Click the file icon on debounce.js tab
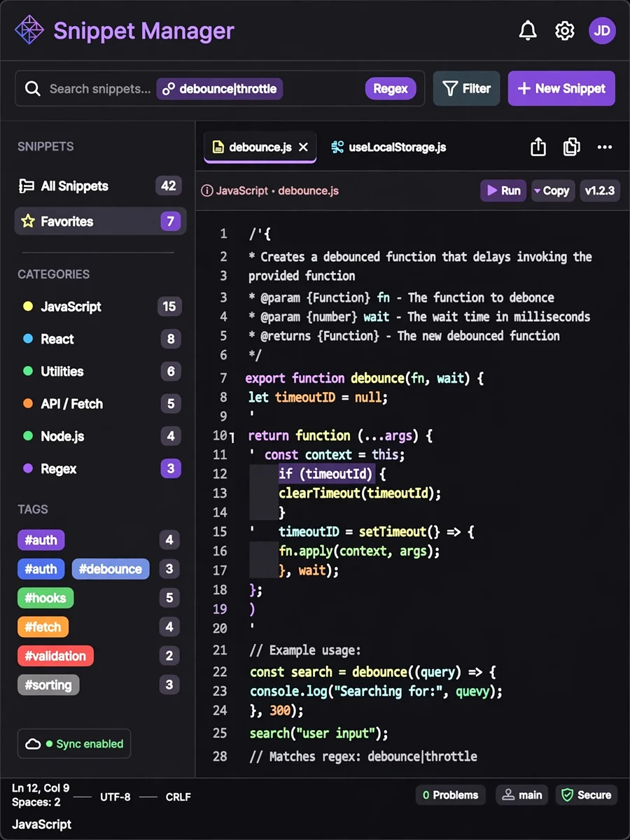Screen dimensions: 630x840 218,147
